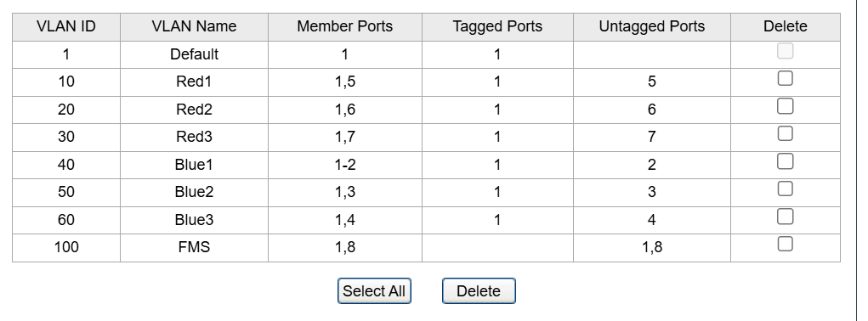
Task: Click the Blue1 member ports 1-2 cell
Action: pyautogui.click(x=345, y=165)
